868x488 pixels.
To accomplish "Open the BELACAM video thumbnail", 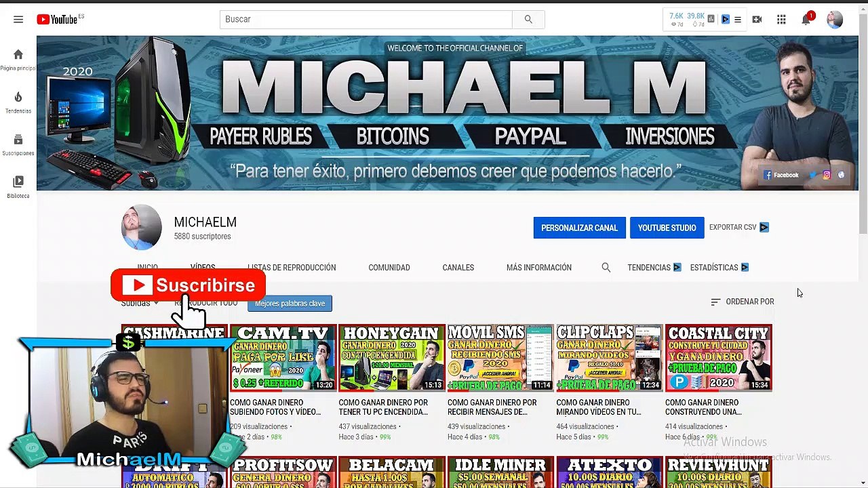I will [x=392, y=472].
